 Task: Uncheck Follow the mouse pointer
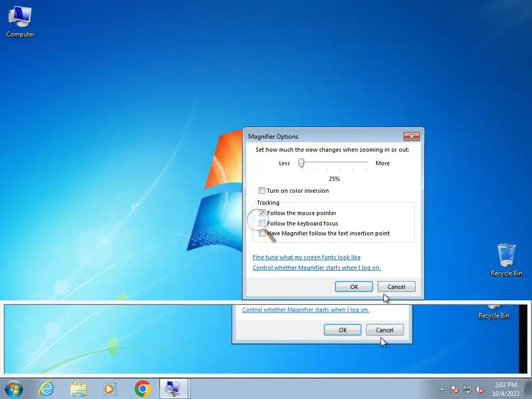point(262,212)
